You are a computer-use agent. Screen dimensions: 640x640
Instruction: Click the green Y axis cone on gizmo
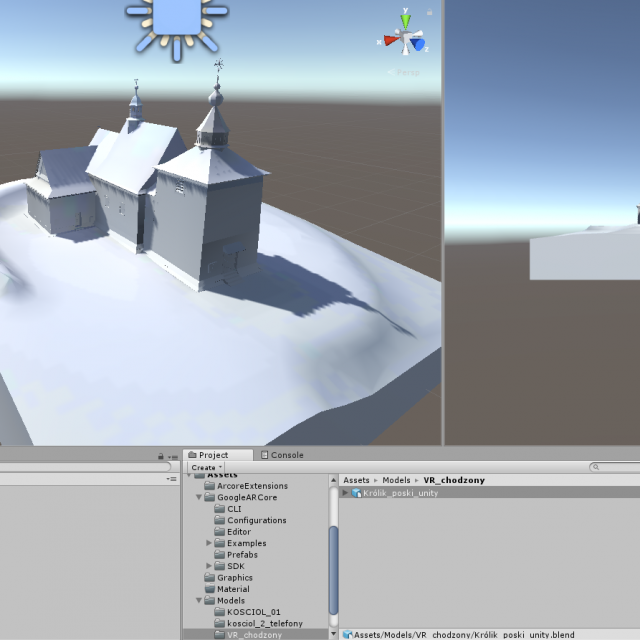405,19
